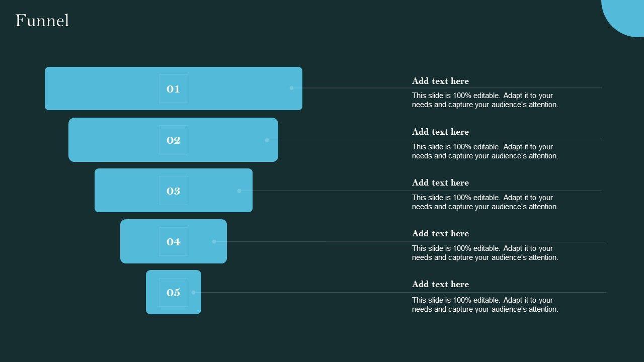Click the connector dot on funnel bar 01
The width and height of the screenshot is (644, 362).
(291, 88)
